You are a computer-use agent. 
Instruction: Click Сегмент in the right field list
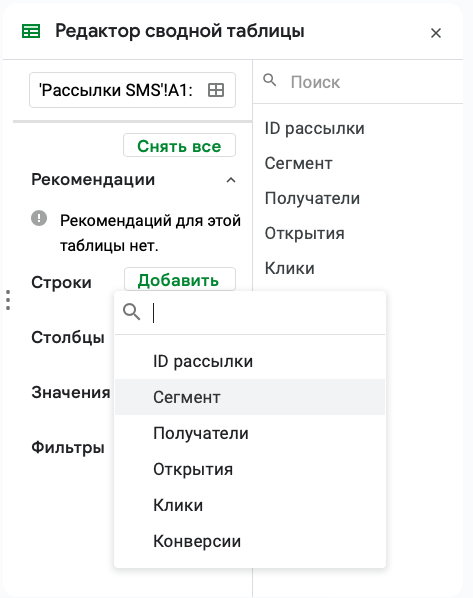[x=299, y=163]
